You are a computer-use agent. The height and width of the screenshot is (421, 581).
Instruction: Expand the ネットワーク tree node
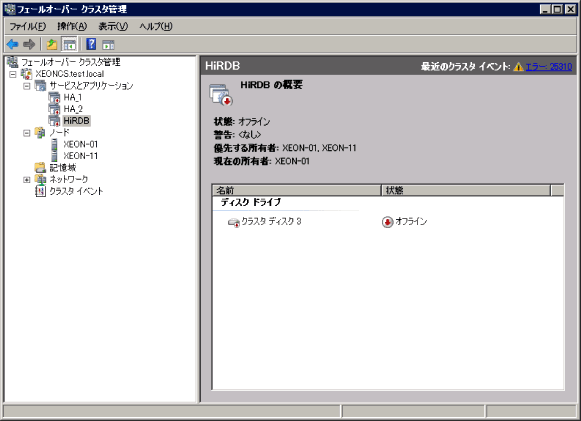point(27,180)
